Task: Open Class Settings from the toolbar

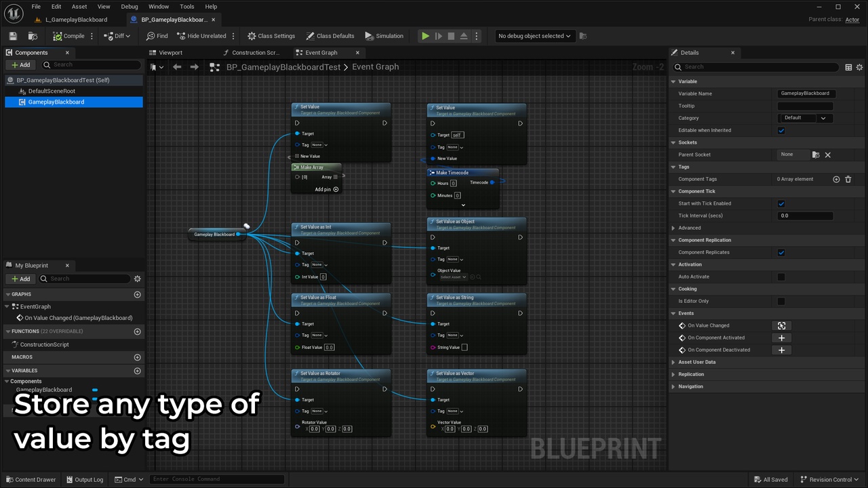Action: coord(271,36)
